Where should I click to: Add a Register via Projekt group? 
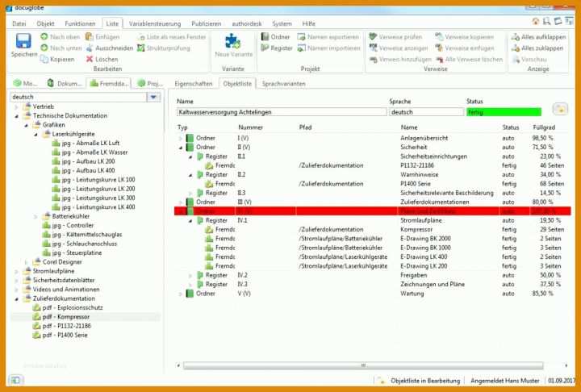click(x=277, y=48)
